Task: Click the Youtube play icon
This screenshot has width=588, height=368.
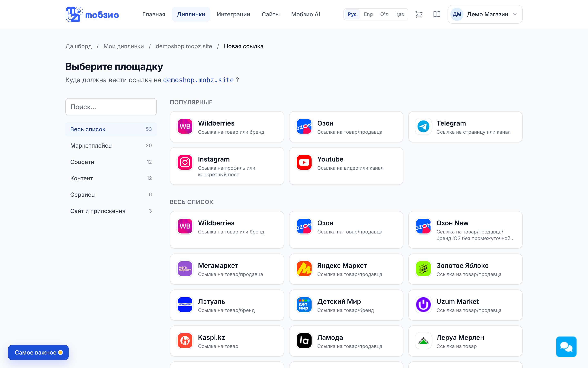Action: click(304, 162)
